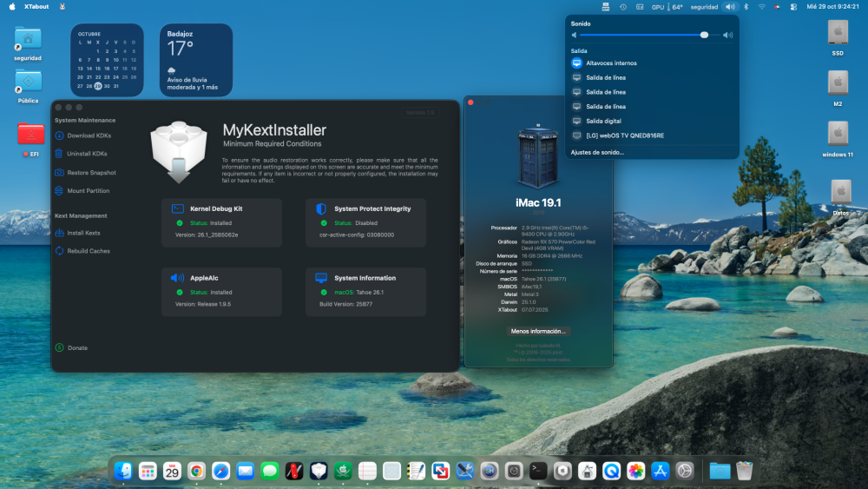
Task: Open Ajustes de sonido…
Action: [597, 152]
